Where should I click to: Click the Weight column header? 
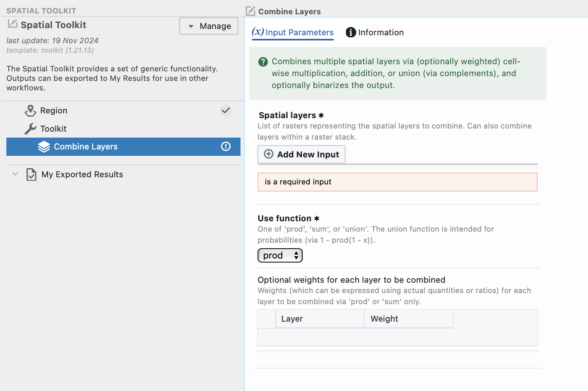tap(409, 319)
